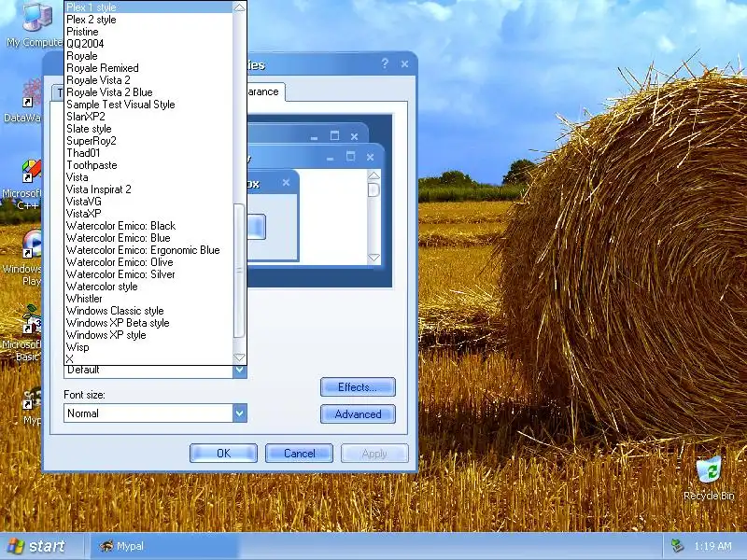The width and height of the screenshot is (747, 560).
Task: Choose Watercolor Emico: Black
Action: 148,226
